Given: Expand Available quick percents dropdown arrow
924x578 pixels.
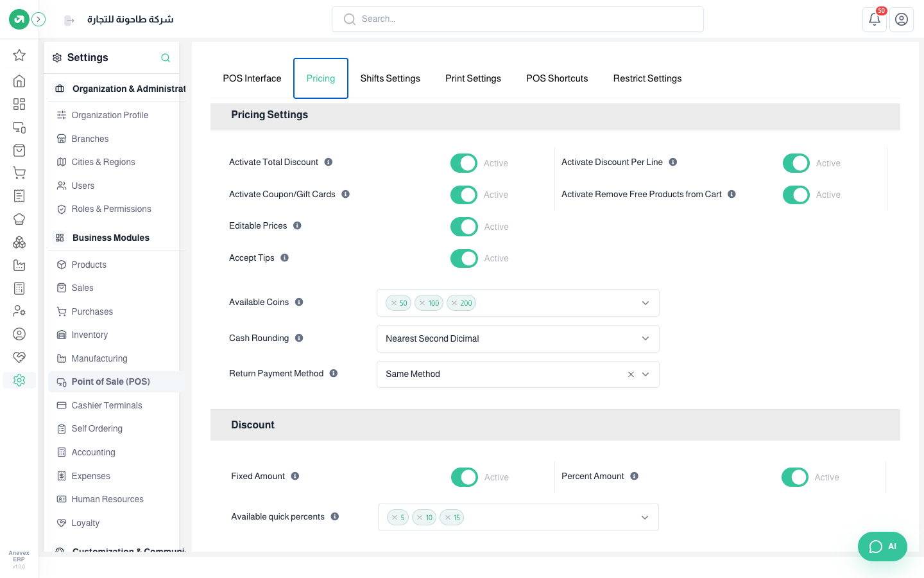Looking at the screenshot, I should click(645, 518).
